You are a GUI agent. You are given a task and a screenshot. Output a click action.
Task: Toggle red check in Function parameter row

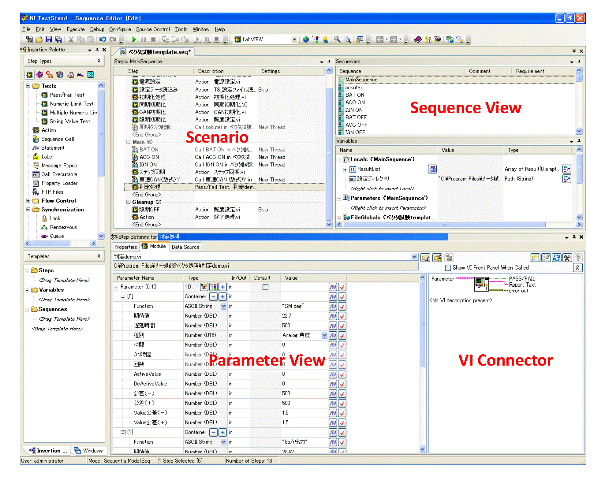(342, 306)
